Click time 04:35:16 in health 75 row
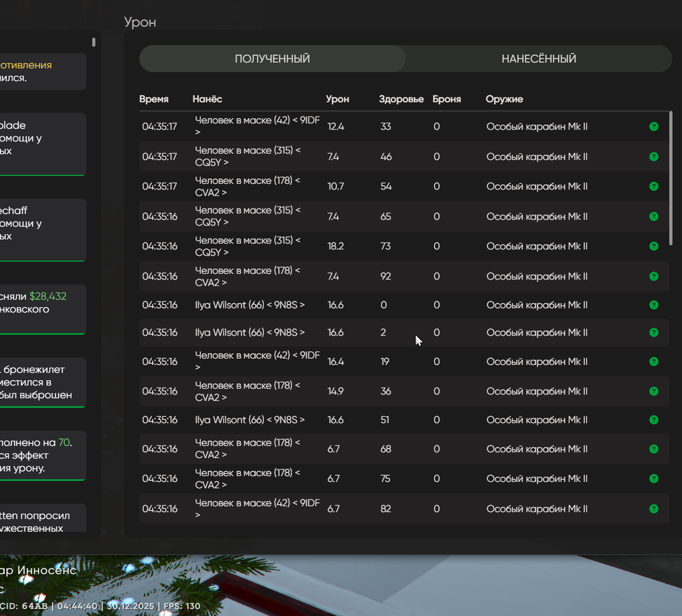Image resolution: width=682 pixels, height=616 pixels. tap(159, 479)
